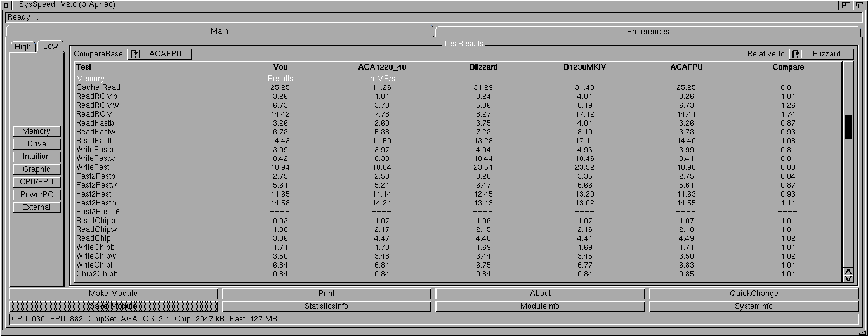Select the ReadChipl row

(x=458, y=238)
